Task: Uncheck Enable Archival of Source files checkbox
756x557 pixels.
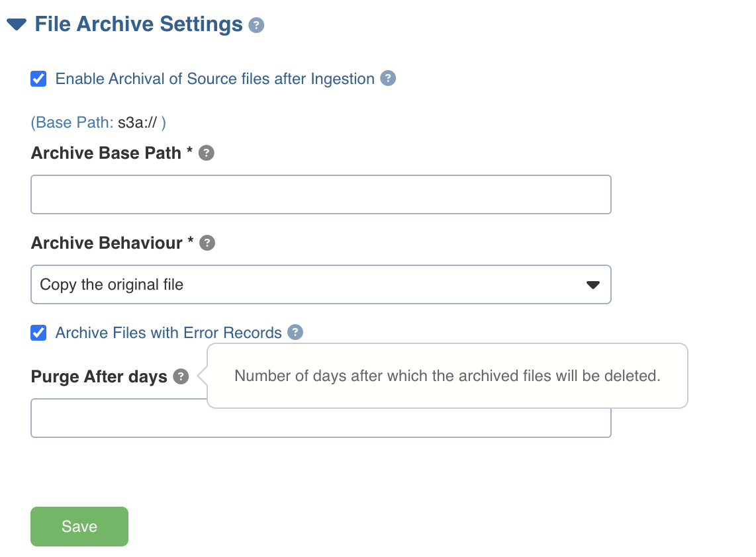Action: [39, 79]
